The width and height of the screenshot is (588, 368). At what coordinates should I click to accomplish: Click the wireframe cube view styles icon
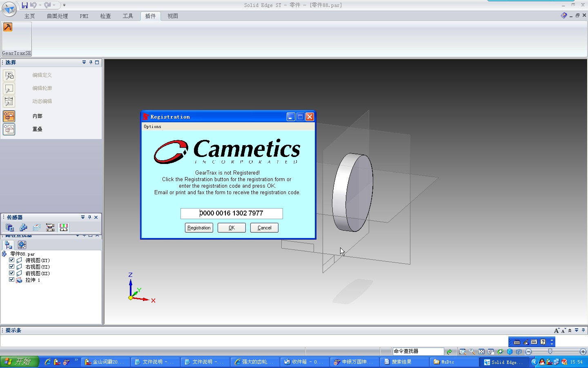coord(519,352)
